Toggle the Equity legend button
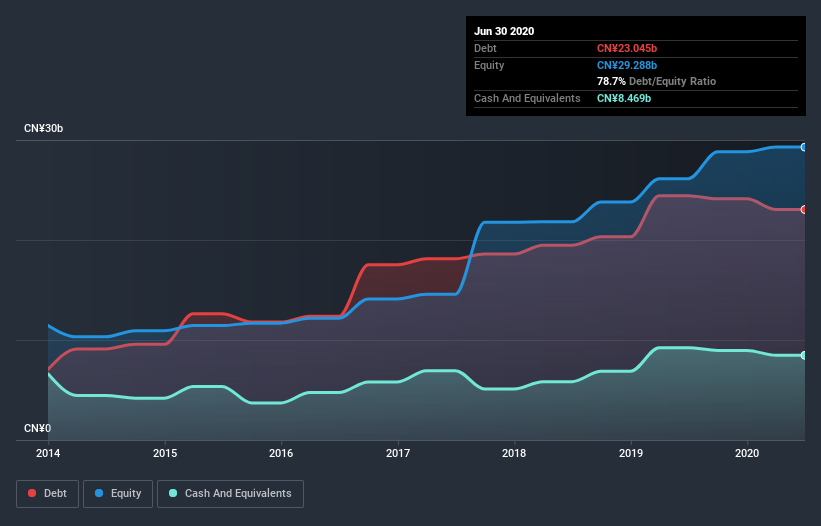The width and height of the screenshot is (821, 526). [x=118, y=494]
